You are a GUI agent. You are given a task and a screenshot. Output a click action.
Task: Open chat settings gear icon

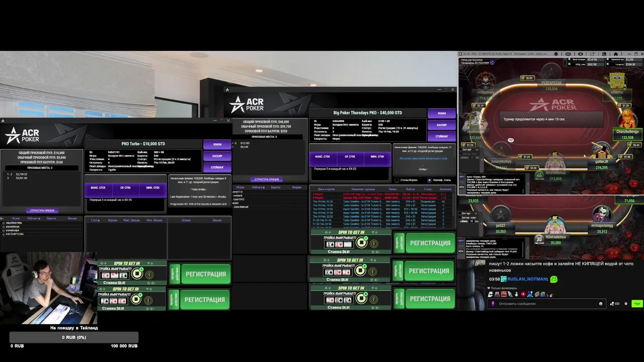pos(626,304)
